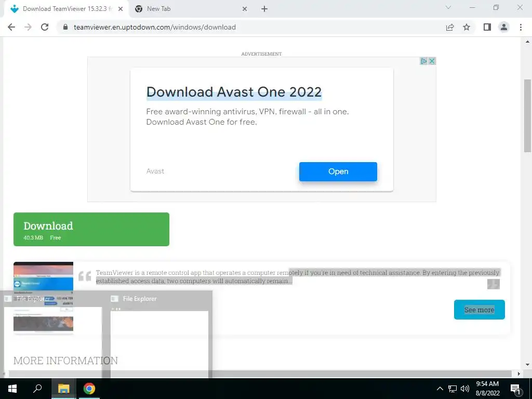
Task: Close the Download TeamViewer tab
Action: 121,9
